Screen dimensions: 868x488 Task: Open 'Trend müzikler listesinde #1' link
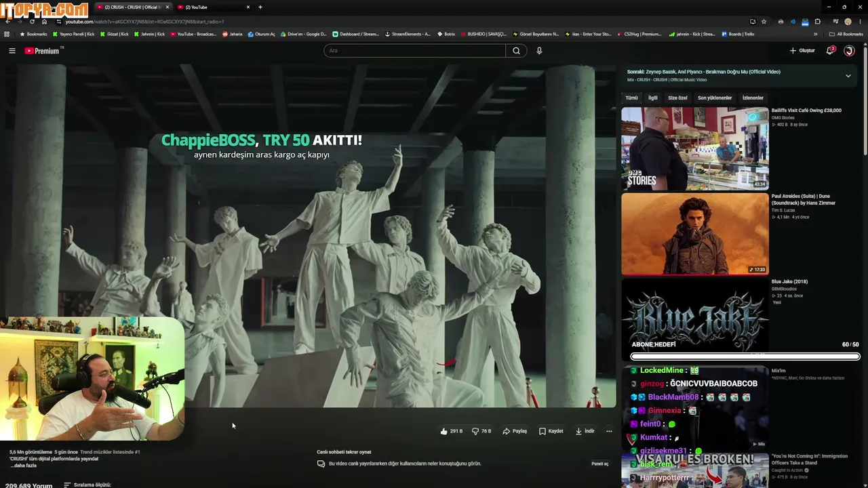coord(110,452)
